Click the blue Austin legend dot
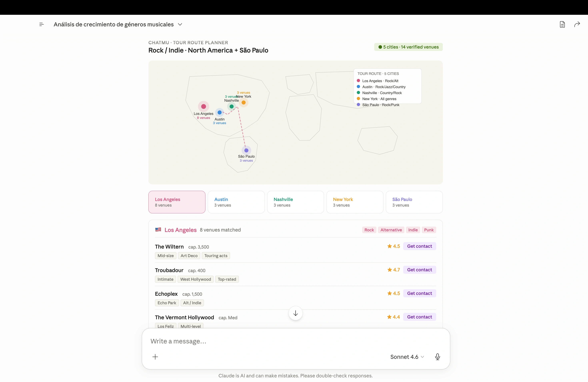The image size is (588, 382). 358,87
